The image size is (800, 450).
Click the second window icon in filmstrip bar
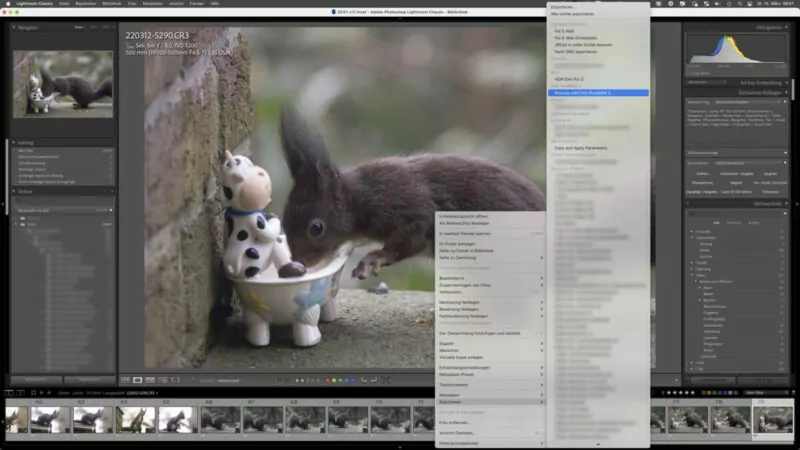pyautogui.click(x=20, y=393)
